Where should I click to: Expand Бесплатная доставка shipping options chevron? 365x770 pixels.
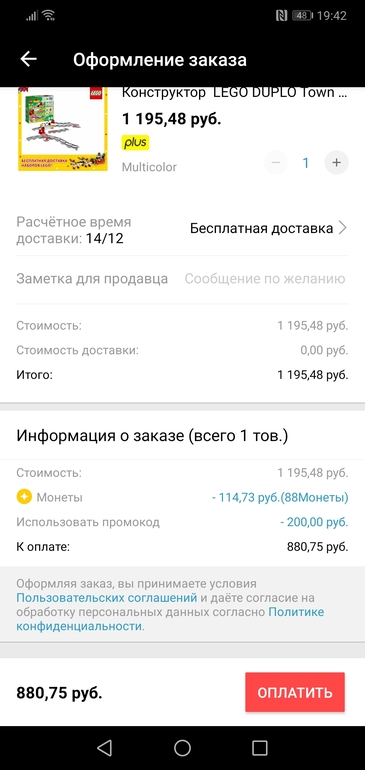point(343,228)
